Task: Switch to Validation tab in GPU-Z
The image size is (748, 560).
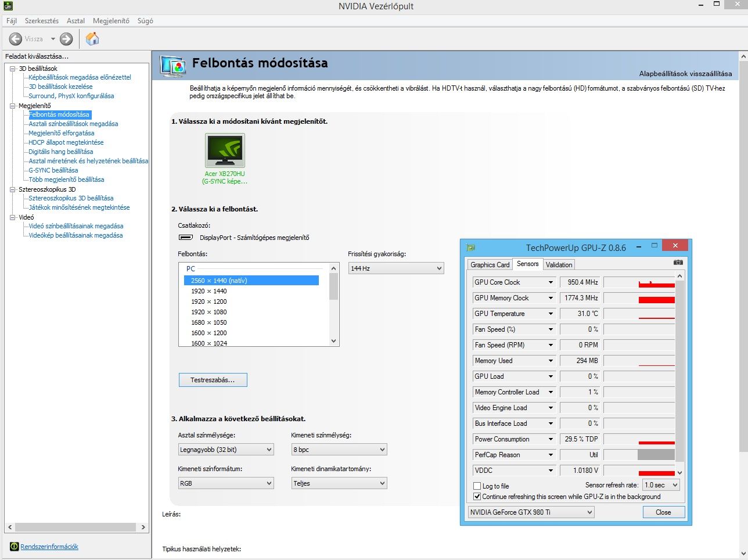Action: click(x=559, y=265)
